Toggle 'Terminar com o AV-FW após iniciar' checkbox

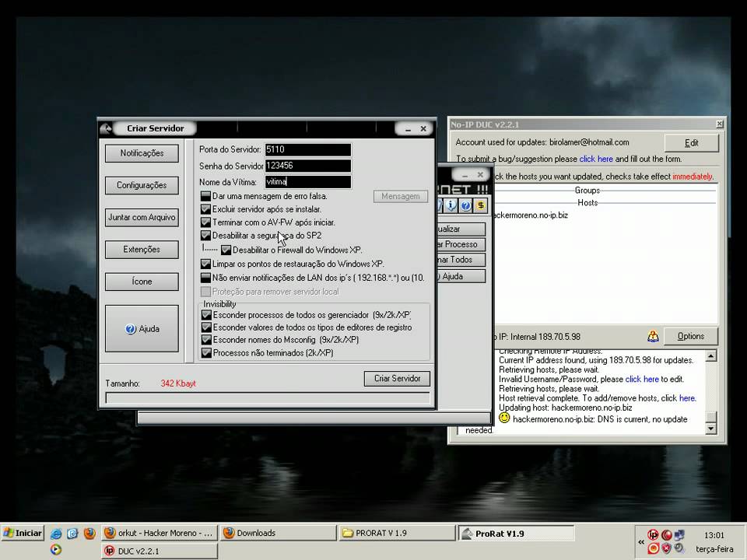[205, 222]
